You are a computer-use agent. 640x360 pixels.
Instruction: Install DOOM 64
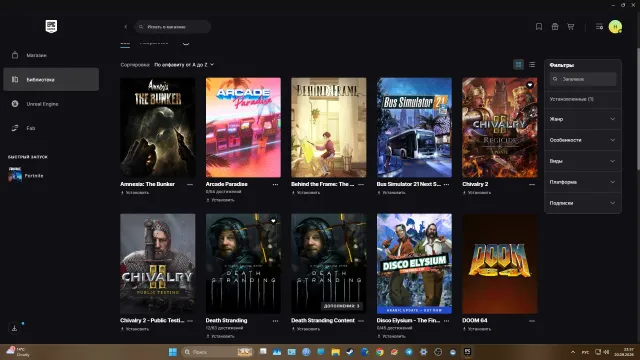(477, 329)
